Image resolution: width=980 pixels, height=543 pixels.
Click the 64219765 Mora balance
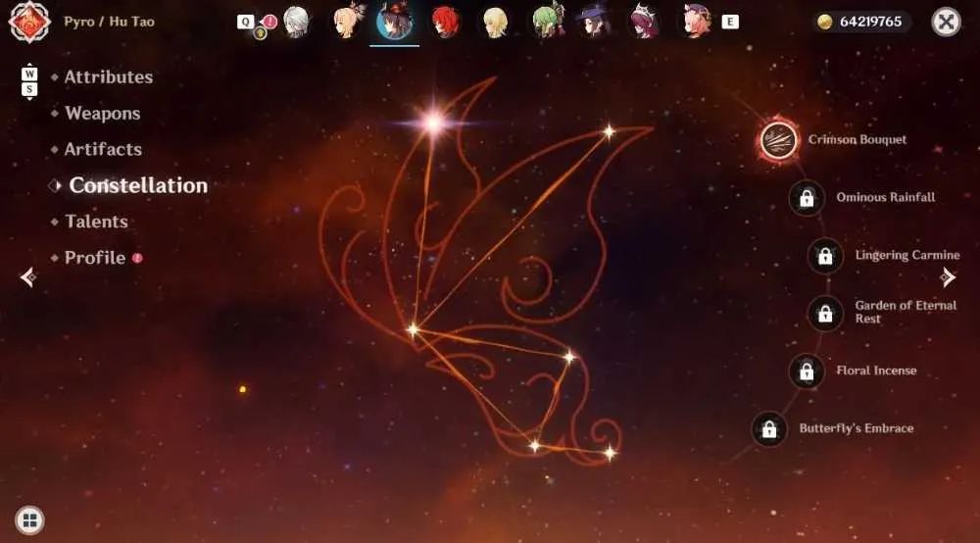(x=870, y=22)
